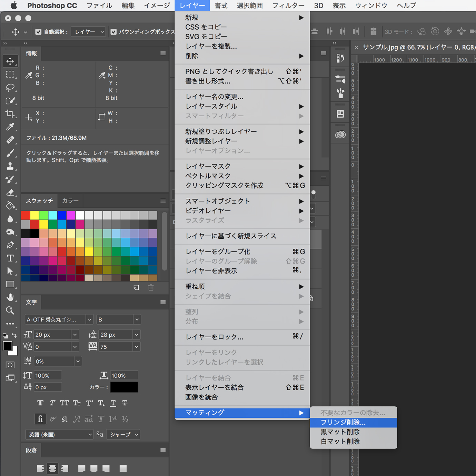Switch to the カラー tab
The image size is (476, 476).
70,201
